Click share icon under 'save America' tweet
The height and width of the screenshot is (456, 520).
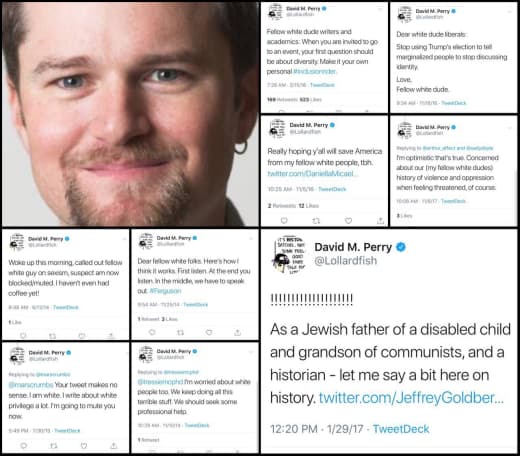[380, 220]
